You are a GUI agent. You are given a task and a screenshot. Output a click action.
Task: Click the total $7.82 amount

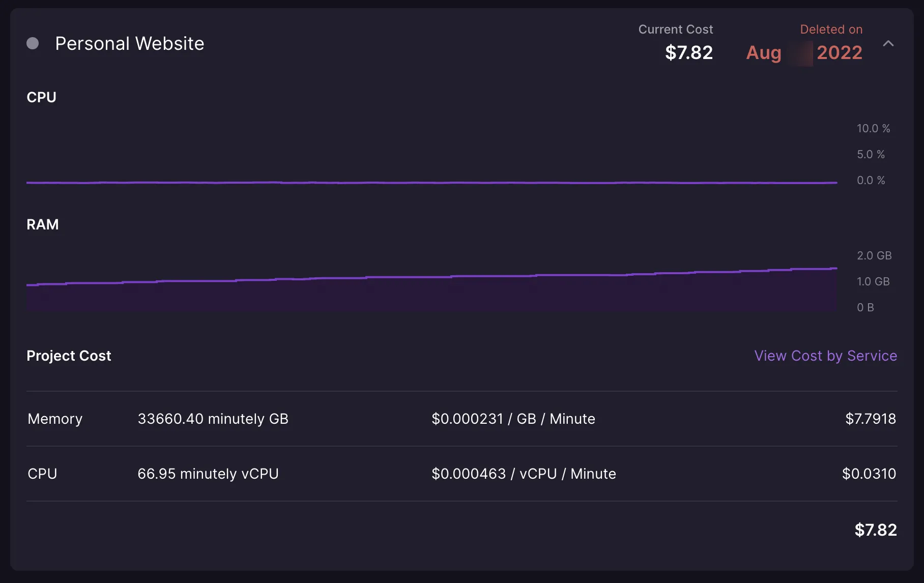coord(876,530)
